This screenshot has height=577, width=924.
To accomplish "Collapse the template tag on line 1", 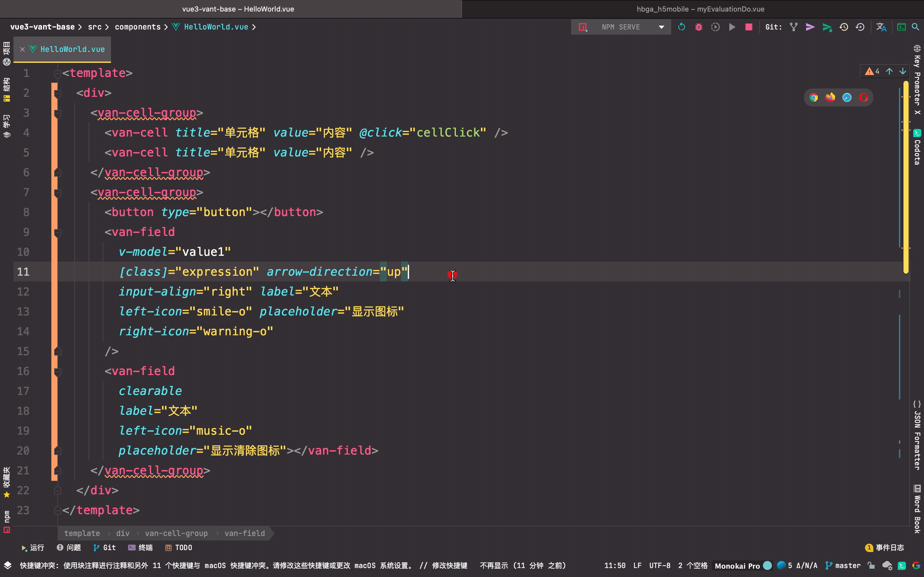I will (x=58, y=73).
